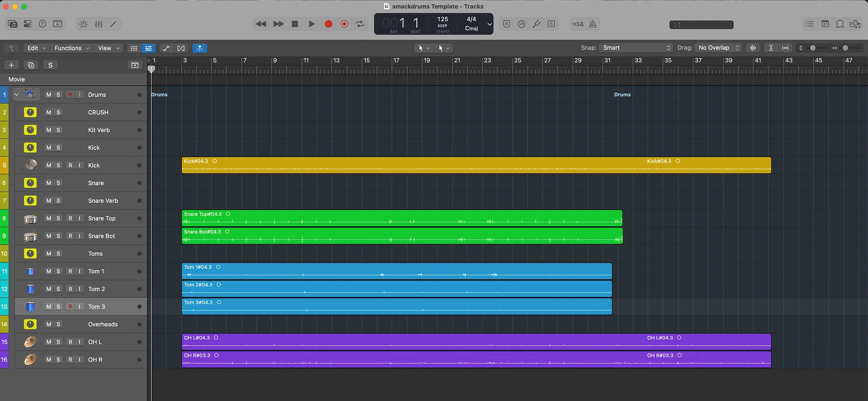This screenshot has width=868, height=401.
Task: Open the Loop Browser
Action: [x=840, y=24]
